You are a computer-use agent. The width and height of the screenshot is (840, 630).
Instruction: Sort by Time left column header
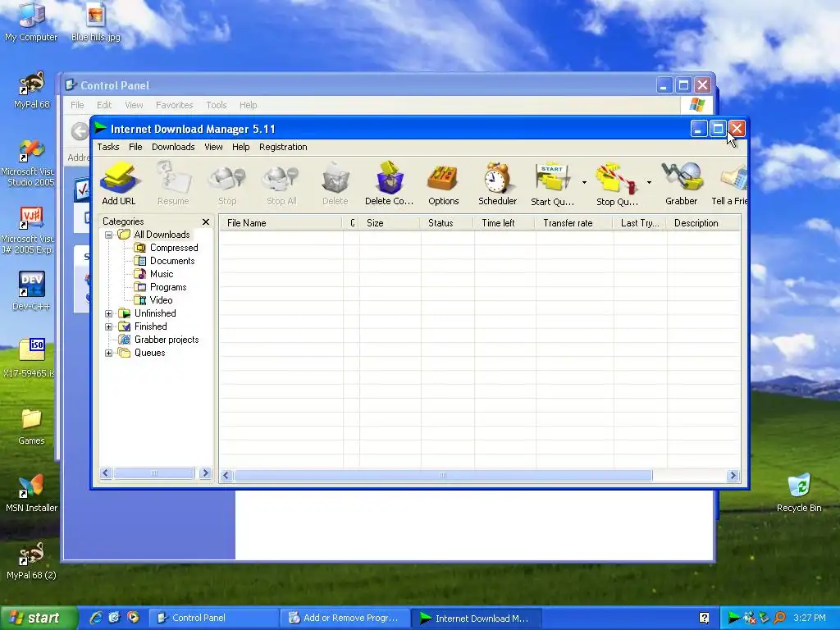(504, 223)
